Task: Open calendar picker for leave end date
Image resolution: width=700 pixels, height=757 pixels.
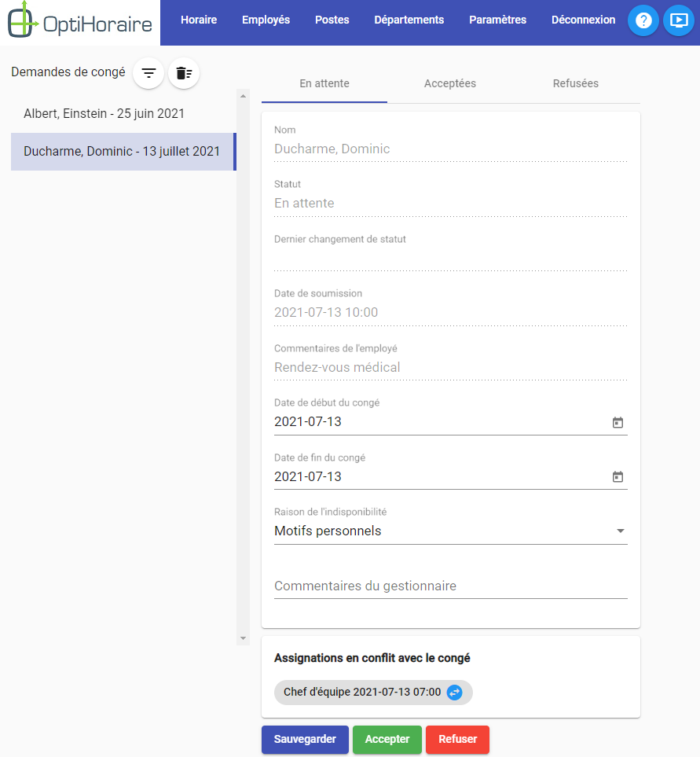Action: 618,477
